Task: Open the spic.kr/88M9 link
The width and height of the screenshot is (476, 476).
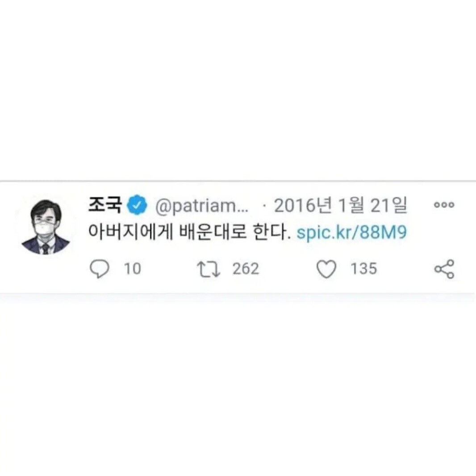Action: click(351, 232)
